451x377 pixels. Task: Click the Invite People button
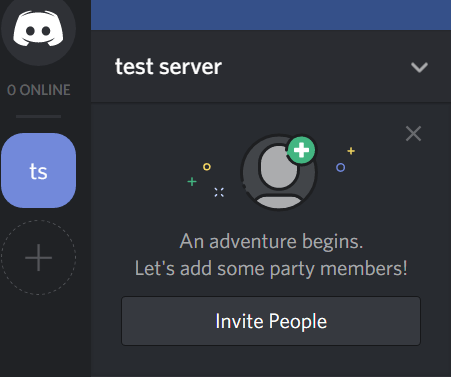(271, 321)
